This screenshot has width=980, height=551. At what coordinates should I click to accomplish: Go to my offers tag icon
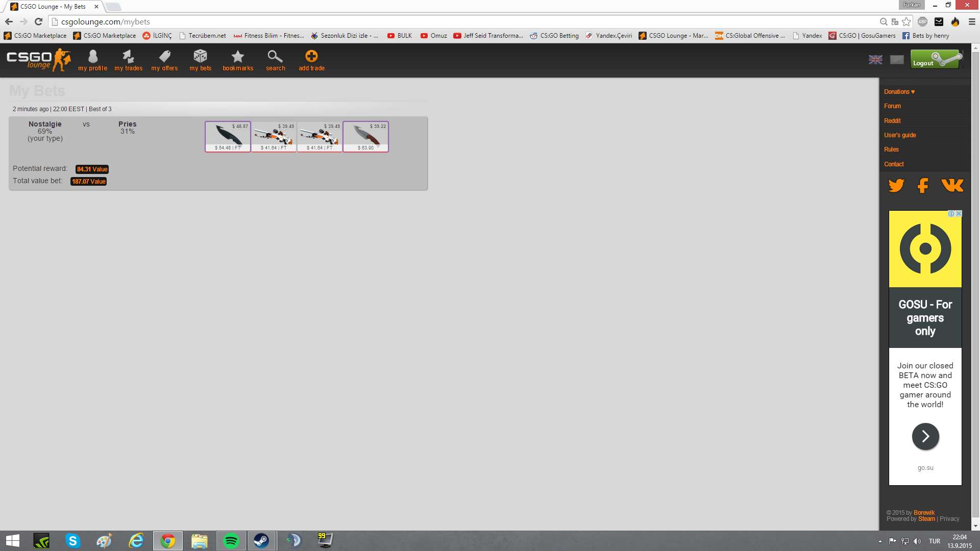click(164, 60)
